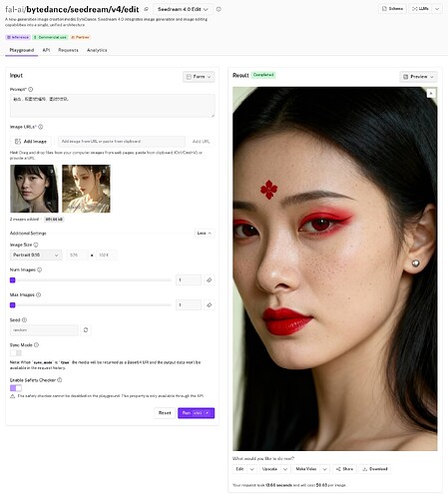Show info for Num Images
Viewport: 448px width, 499px height.
click(39, 269)
